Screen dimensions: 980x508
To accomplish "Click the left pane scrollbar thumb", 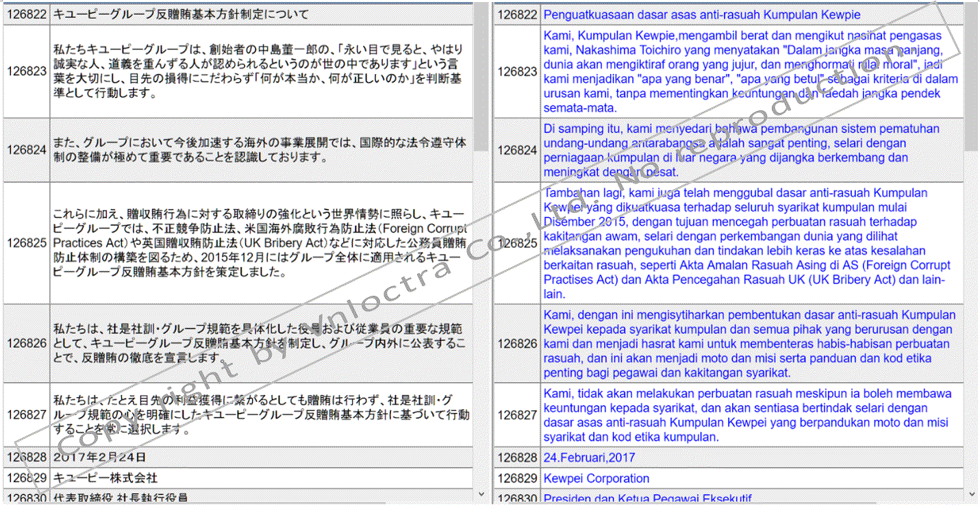I will coord(481,77).
